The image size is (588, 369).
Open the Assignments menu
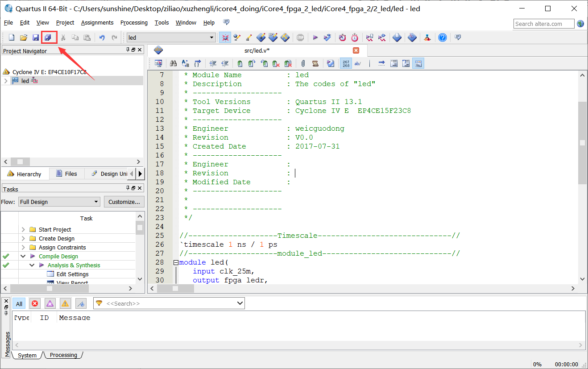tap(97, 22)
